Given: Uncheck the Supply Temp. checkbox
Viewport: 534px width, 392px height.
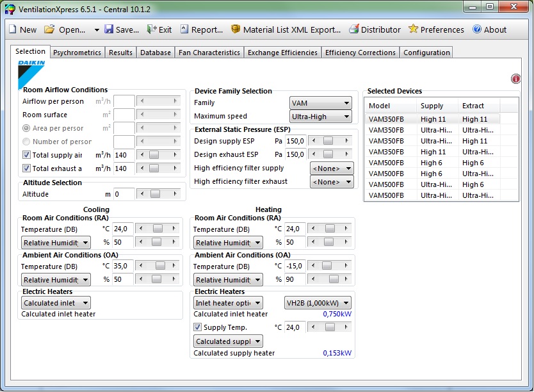Looking at the screenshot, I should point(197,327).
